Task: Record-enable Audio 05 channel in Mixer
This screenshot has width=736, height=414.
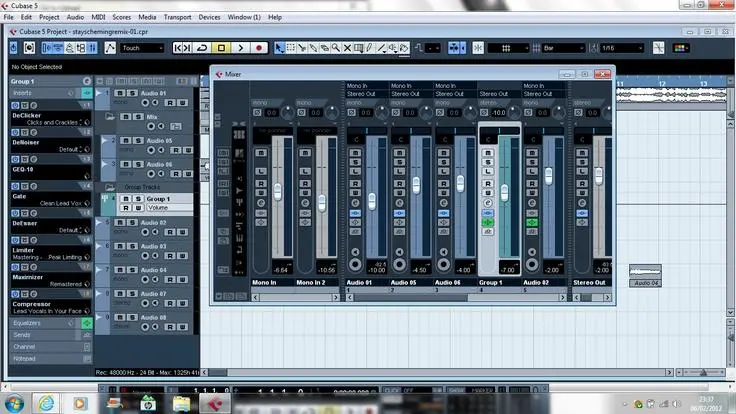Action: point(399,263)
